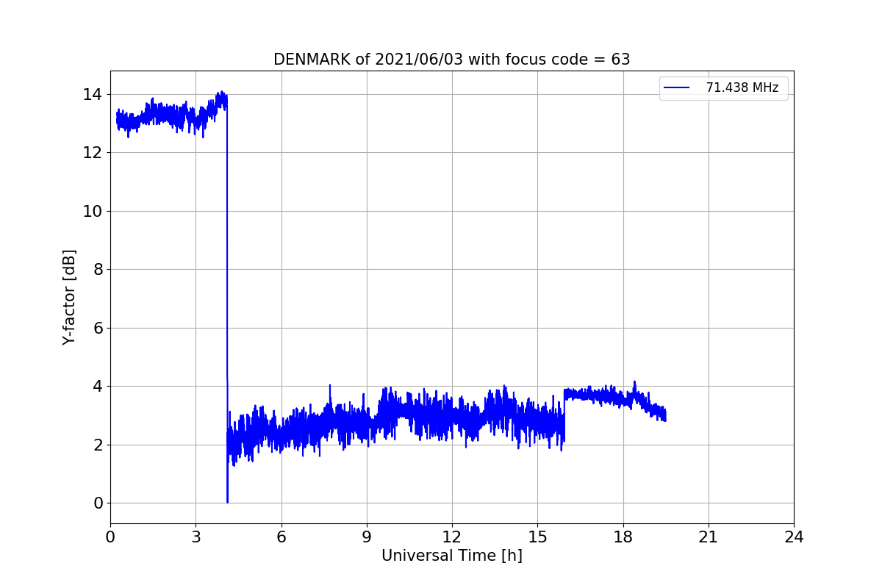
Task: Click x-axis tick label "15"
Action: point(537,537)
